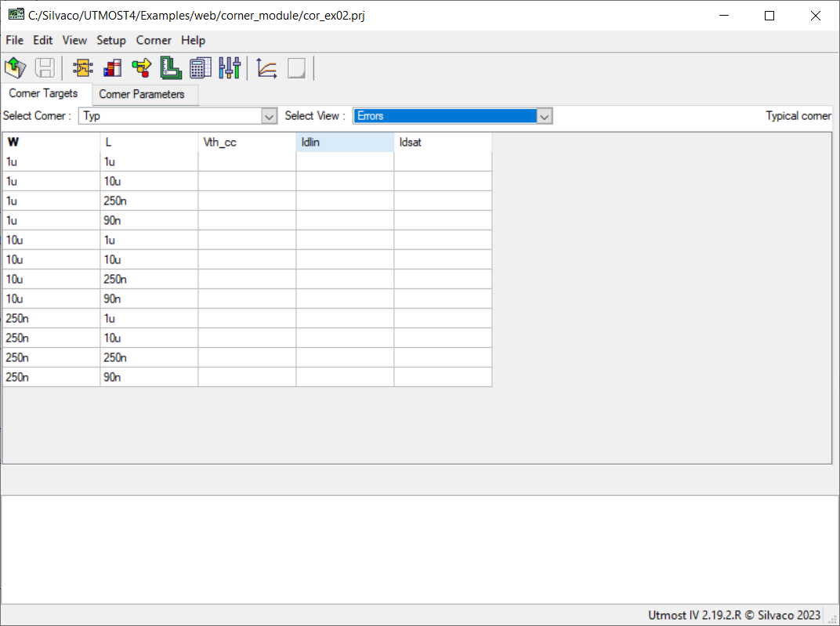This screenshot has width=840, height=626.
Task: Click Idlin cell for W 250n L 1u
Action: [345, 319]
